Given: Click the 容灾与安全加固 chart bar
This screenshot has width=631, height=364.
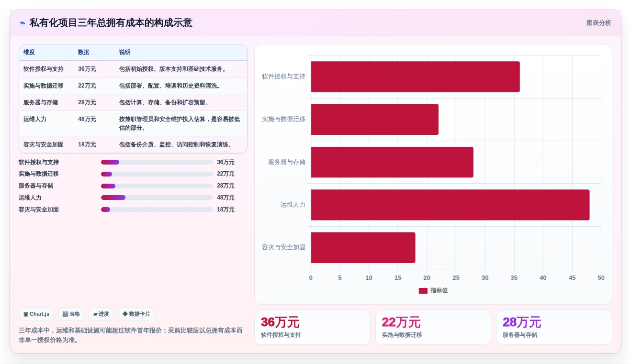Looking at the screenshot, I should click(x=363, y=248).
